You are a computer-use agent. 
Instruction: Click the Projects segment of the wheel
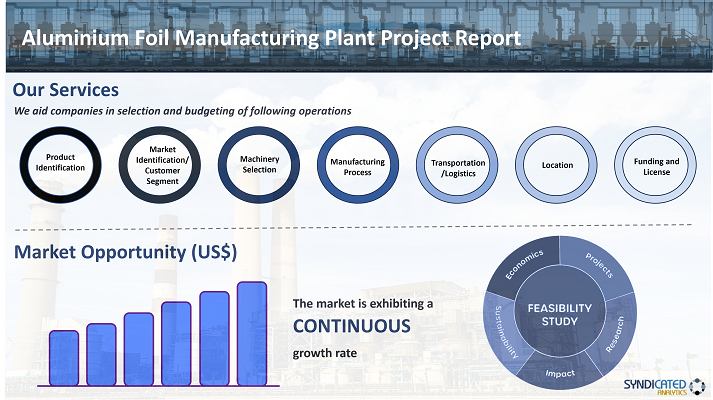click(600, 261)
